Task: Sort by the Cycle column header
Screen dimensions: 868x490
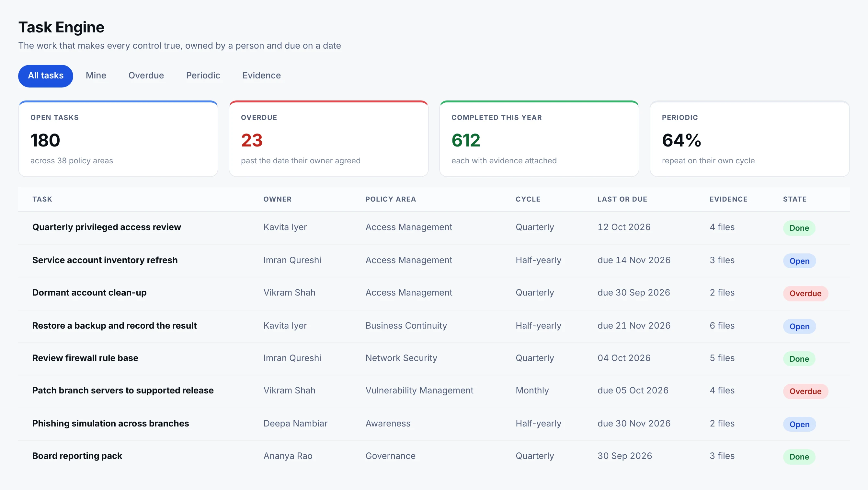Action: 528,199
